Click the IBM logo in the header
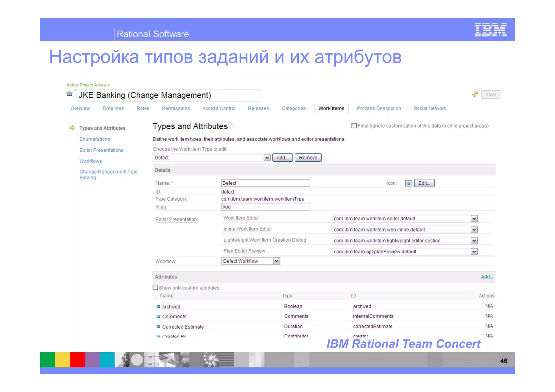Viewport: 555px width, 392px height. (491, 30)
